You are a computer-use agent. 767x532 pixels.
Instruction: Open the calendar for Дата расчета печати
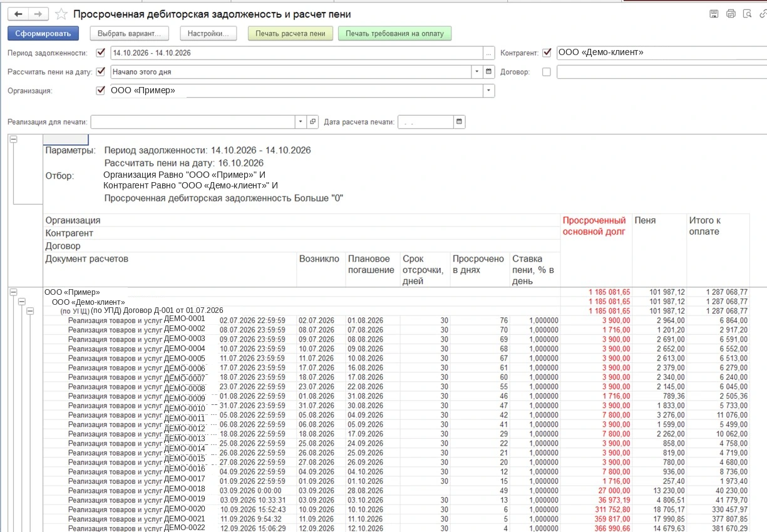point(459,121)
